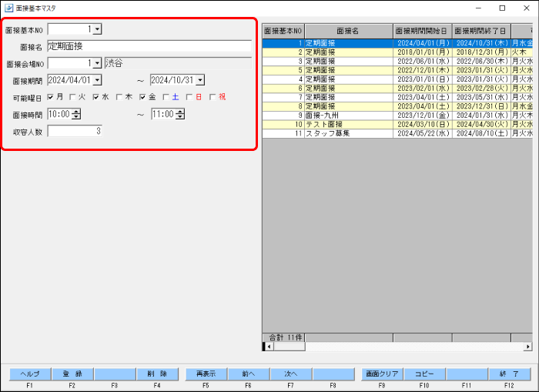Click the 10:00 start time spinner
This screenshot has width=539, height=392.
(76, 114)
